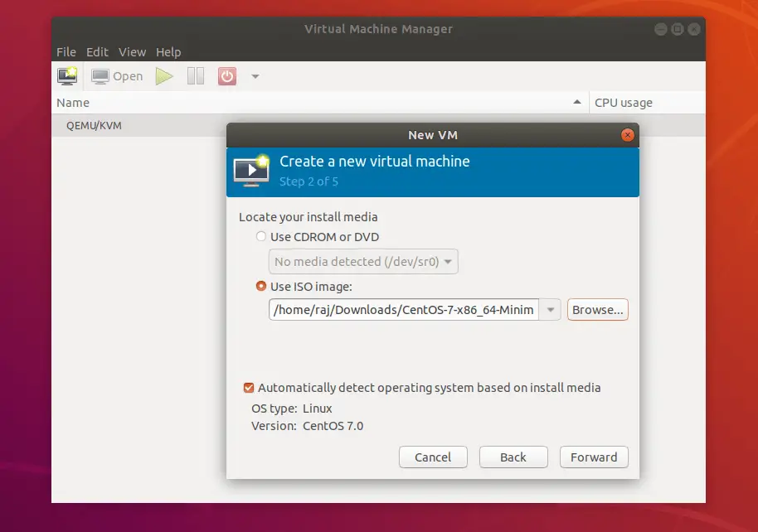Click the 'Locate your install media' label

click(x=308, y=217)
